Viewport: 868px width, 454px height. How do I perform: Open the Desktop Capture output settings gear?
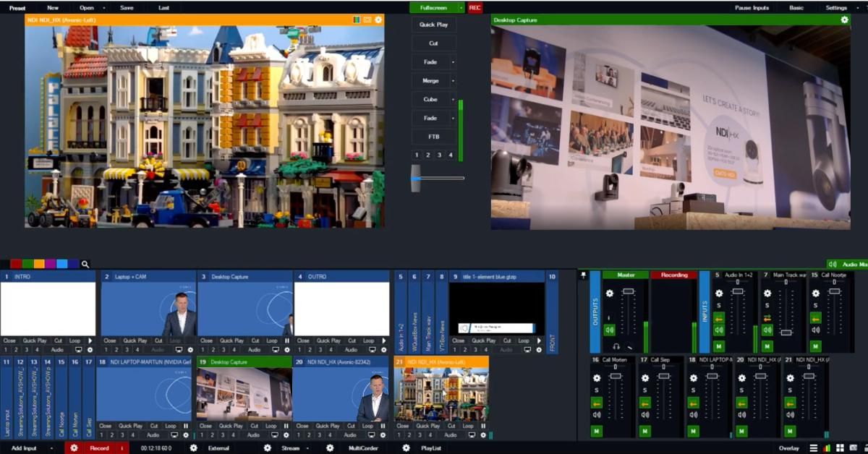pos(844,20)
